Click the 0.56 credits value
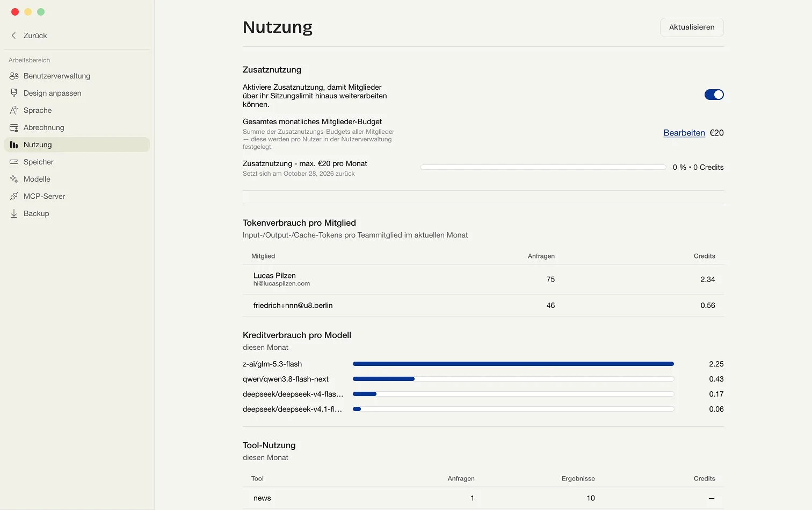812x510 pixels. pyautogui.click(x=708, y=305)
